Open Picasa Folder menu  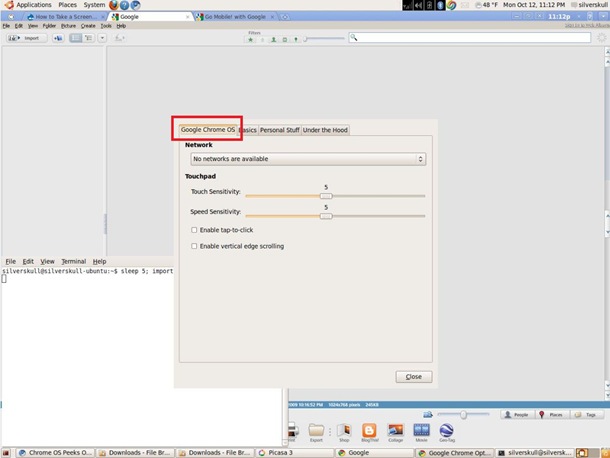(x=49, y=26)
